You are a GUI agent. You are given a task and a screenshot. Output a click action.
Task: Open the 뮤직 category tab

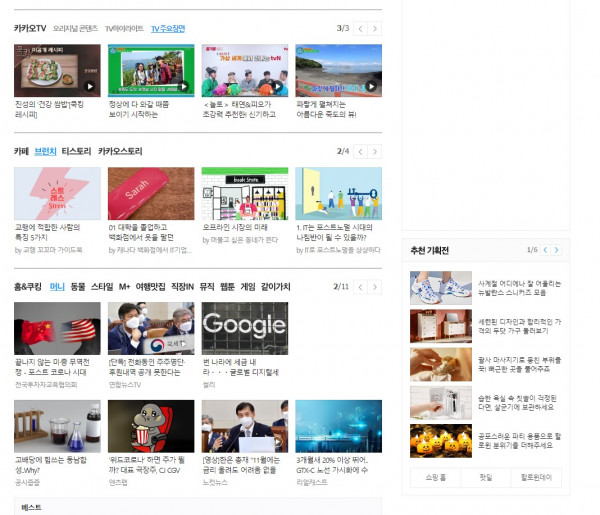tap(207, 287)
